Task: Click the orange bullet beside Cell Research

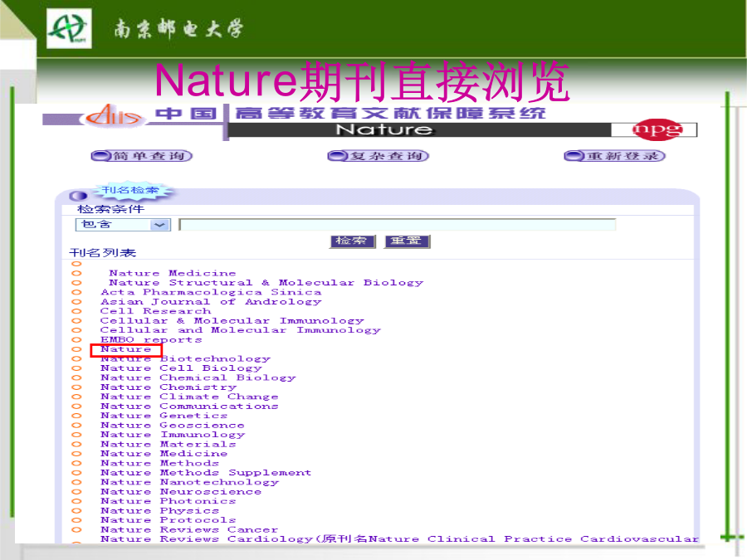Action: tap(76, 311)
